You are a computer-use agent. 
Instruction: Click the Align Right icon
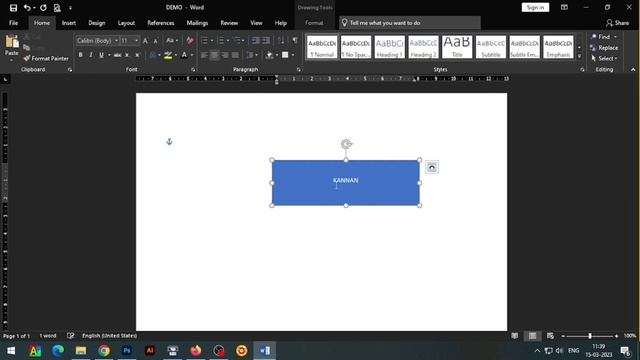click(225, 55)
